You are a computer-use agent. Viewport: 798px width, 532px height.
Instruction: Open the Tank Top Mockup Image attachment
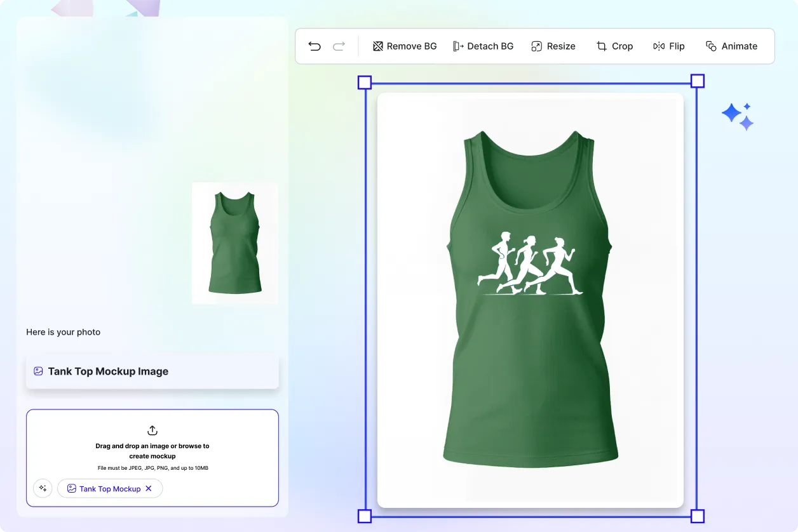point(152,371)
